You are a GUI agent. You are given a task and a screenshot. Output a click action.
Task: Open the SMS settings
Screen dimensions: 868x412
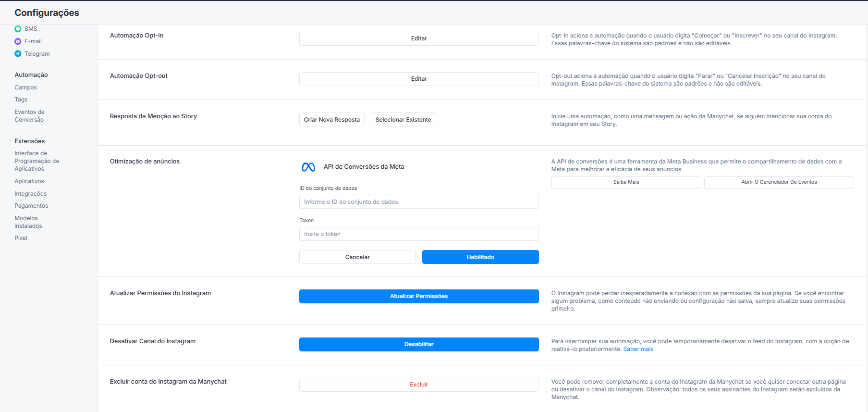point(31,29)
